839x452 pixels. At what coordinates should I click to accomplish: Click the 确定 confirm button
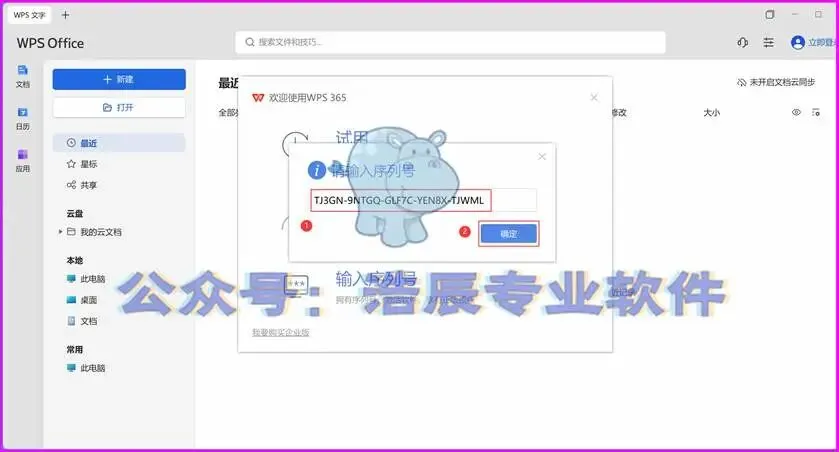[x=508, y=234]
